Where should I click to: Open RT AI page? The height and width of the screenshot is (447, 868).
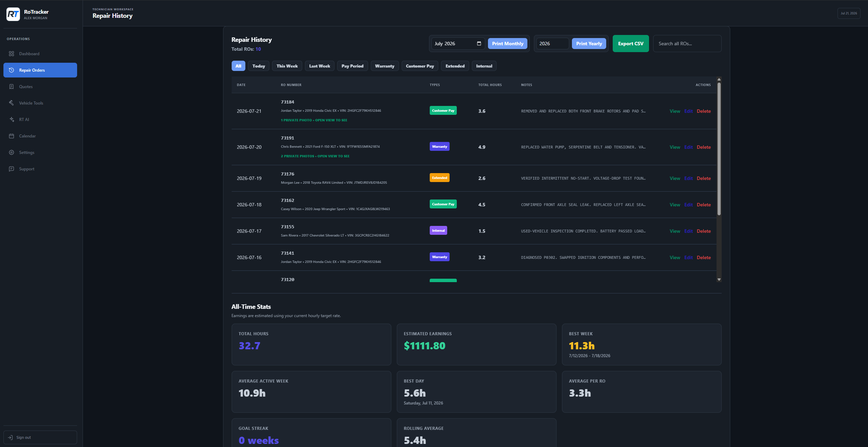click(40, 120)
